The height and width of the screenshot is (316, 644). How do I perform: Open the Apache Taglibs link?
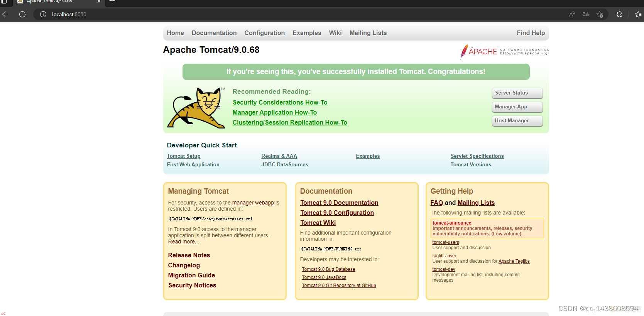514,261
